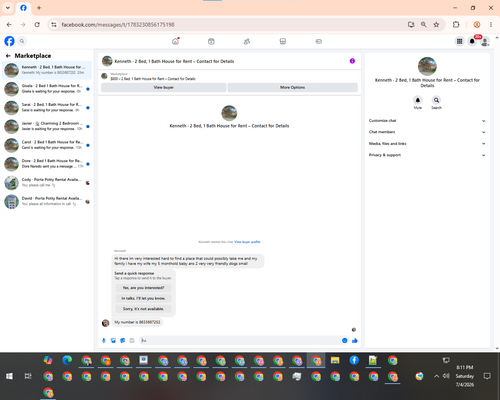This screenshot has width=500, height=400.
Task: Go to Facebook Home feed icon
Action: pos(175,41)
